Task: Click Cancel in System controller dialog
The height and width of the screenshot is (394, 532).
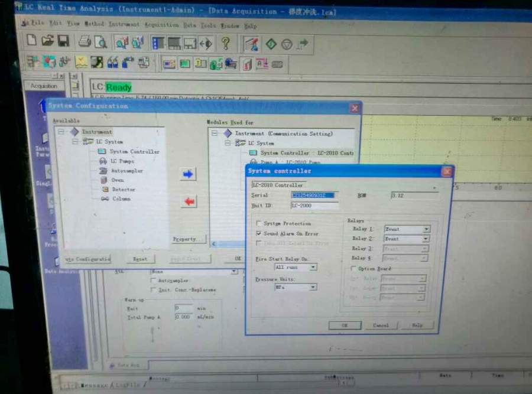Action: click(381, 325)
